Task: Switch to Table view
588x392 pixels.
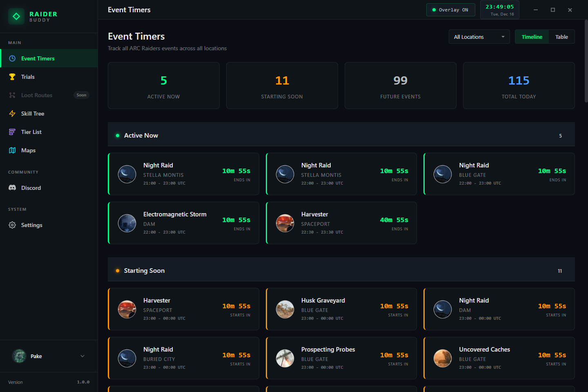Action: click(x=561, y=37)
